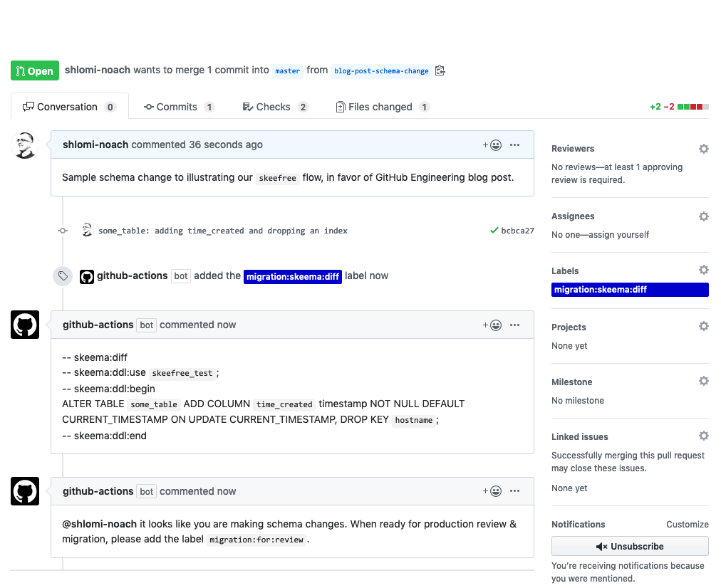This screenshot has height=588, width=721.
Task: Click migration:skeema:diff label in the timeline
Action: [x=292, y=276]
